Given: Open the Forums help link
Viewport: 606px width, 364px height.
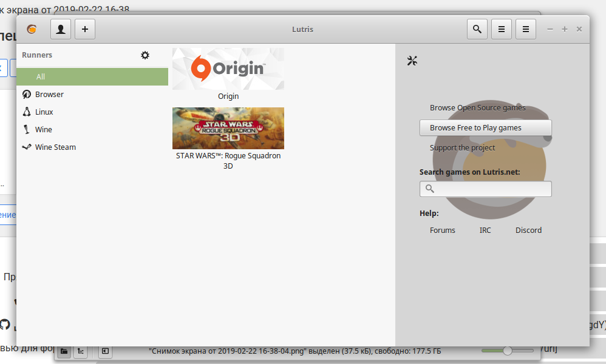Looking at the screenshot, I should [x=443, y=230].
